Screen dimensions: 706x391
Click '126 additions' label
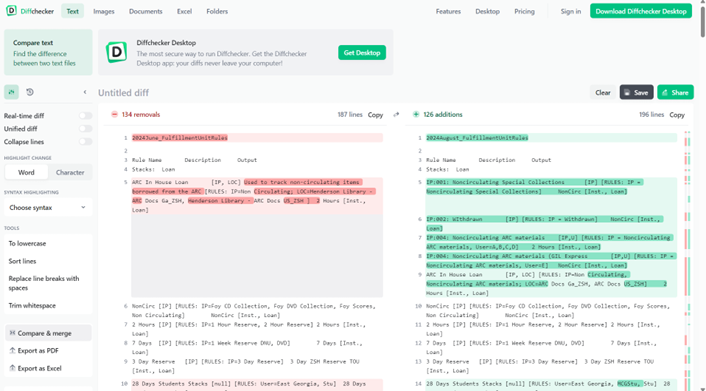click(443, 114)
